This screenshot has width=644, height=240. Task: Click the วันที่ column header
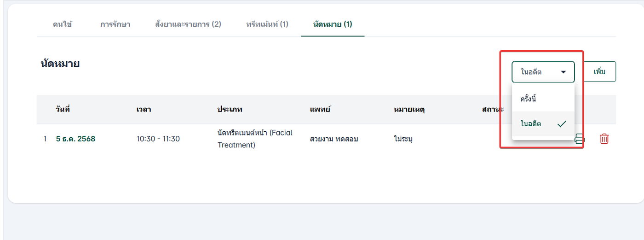tap(63, 110)
